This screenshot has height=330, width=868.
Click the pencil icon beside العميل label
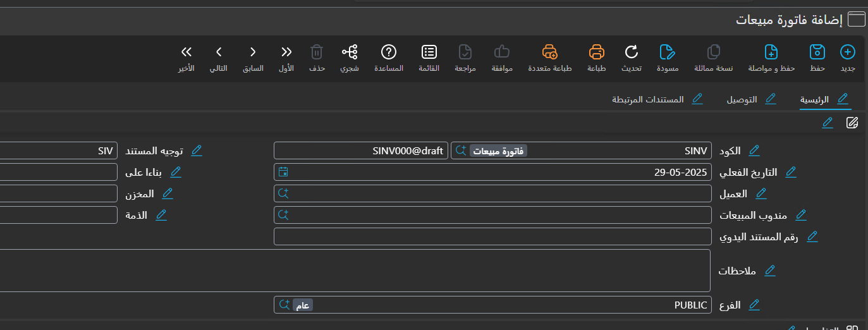[x=761, y=193]
